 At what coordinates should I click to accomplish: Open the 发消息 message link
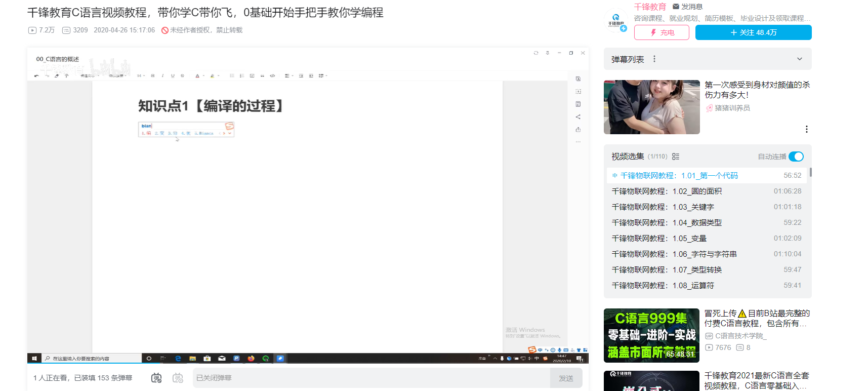point(687,7)
